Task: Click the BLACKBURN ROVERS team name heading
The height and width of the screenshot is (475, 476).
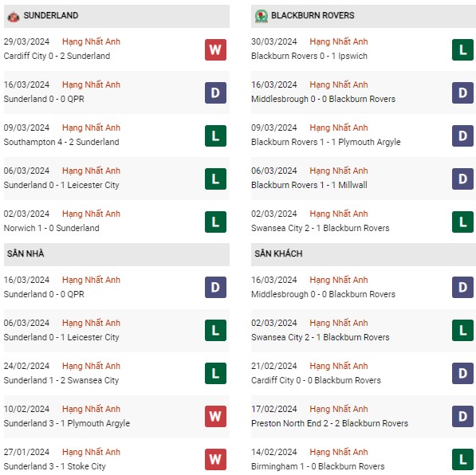Action: coord(313,15)
